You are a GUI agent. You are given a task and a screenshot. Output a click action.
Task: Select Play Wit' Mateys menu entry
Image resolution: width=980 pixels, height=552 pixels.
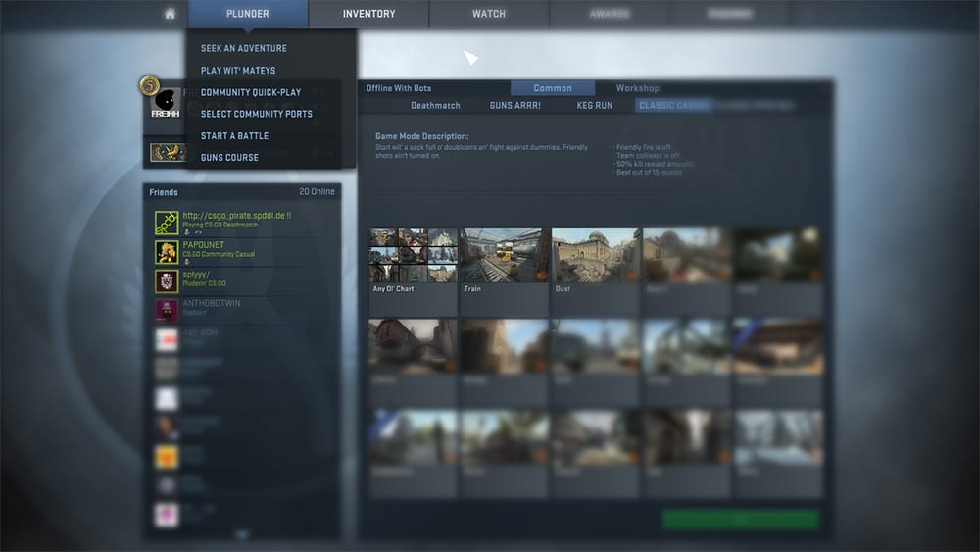tap(238, 71)
